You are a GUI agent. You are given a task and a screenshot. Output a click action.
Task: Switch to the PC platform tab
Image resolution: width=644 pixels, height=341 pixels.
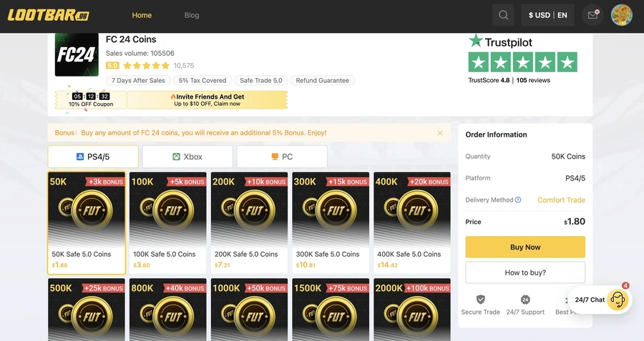tap(282, 157)
